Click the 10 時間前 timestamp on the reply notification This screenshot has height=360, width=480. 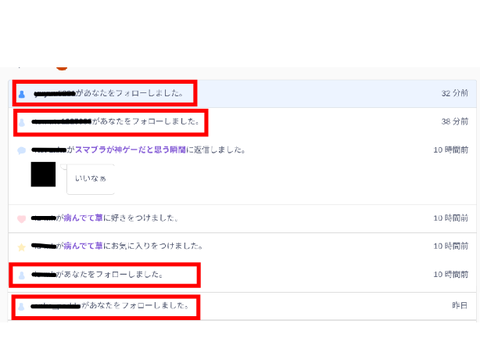pos(451,150)
